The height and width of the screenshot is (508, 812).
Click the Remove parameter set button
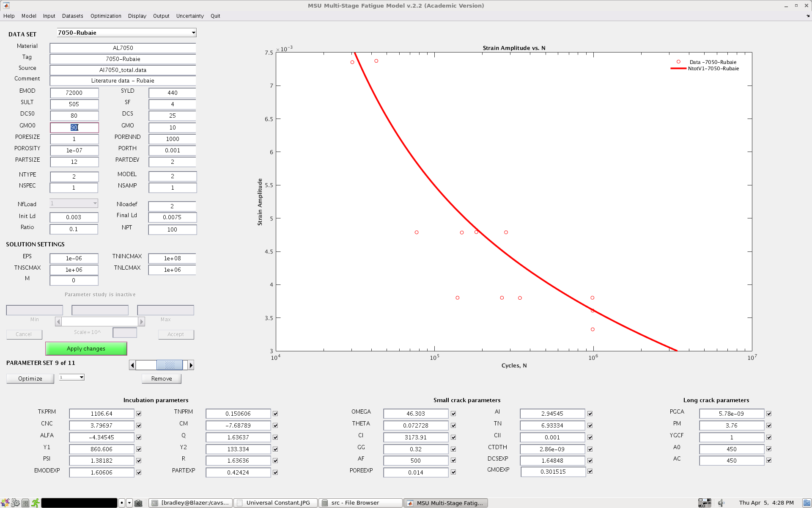pos(162,378)
